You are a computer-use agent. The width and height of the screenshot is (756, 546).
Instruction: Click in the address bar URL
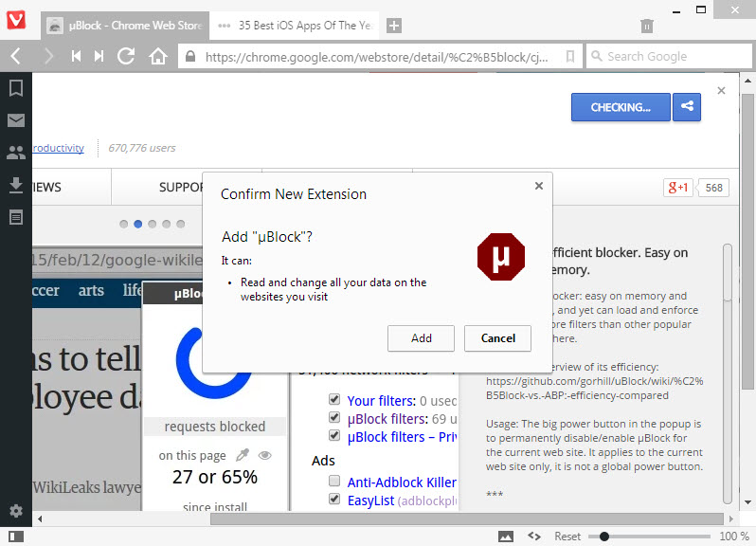point(376,57)
